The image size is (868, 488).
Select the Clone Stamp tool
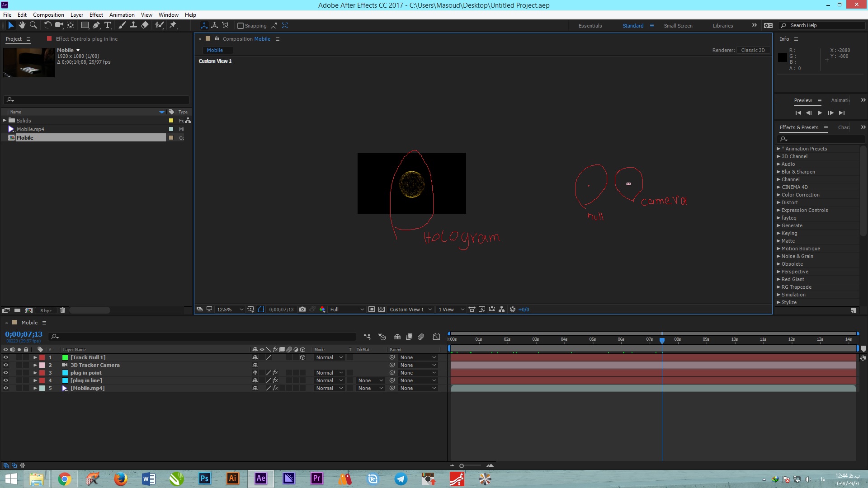pos(133,25)
